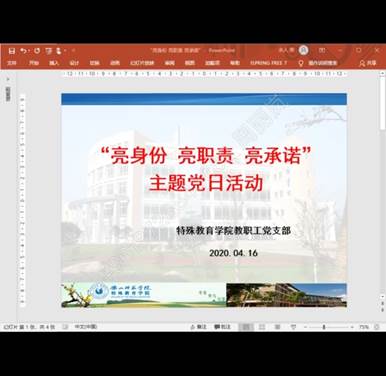
Task: Open the 审阅 ribbon tab
Action: [170, 63]
